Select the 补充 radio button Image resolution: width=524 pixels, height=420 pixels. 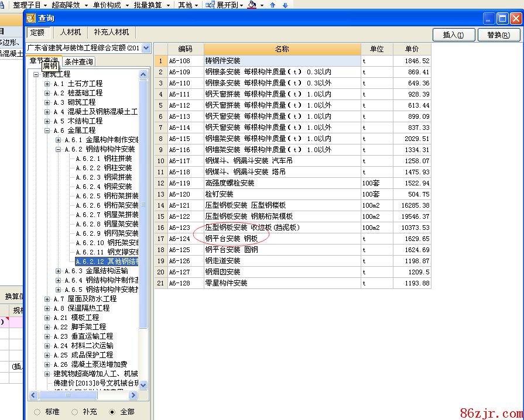[74, 412]
